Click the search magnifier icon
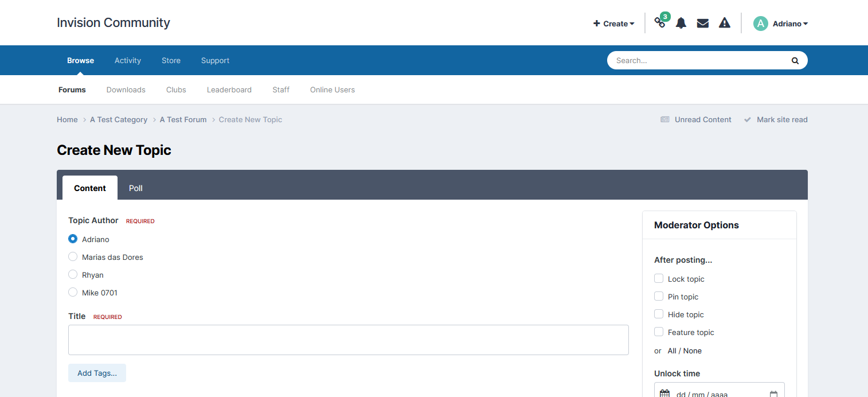Image resolution: width=868 pixels, height=397 pixels. click(x=795, y=60)
